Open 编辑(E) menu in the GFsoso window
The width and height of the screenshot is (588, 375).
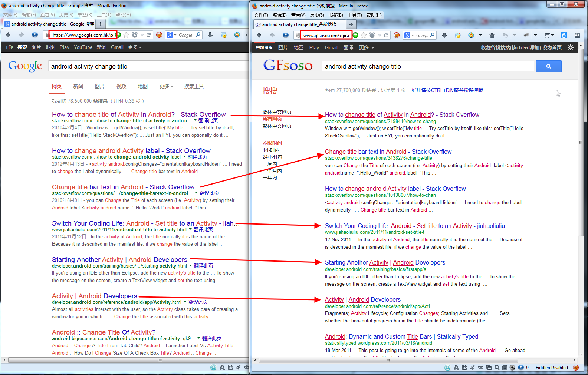click(x=279, y=15)
